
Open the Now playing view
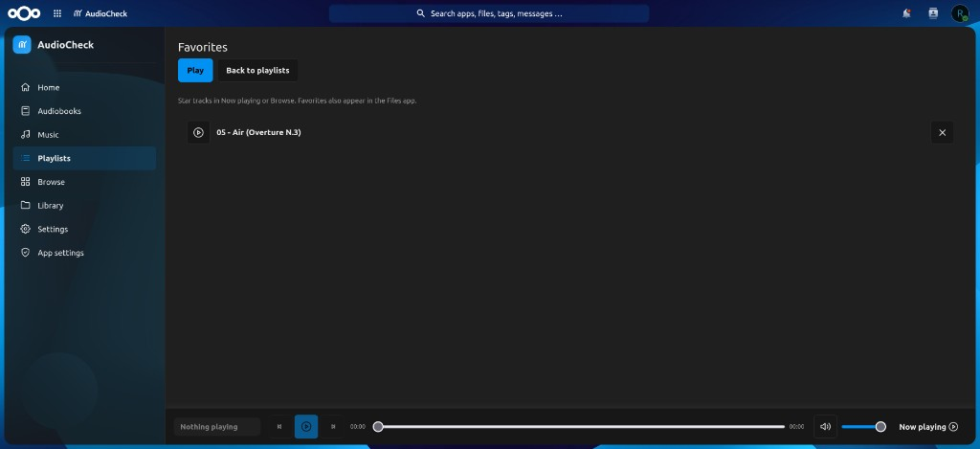pos(928,426)
